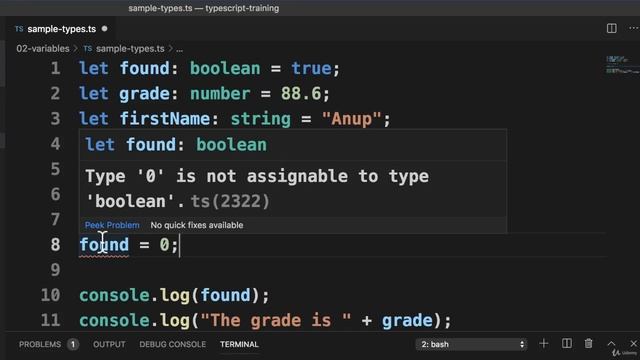The width and height of the screenshot is (640, 360).
Task: Click the ts(2322) error code
Action: pyautogui.click(x=230, y=201)
